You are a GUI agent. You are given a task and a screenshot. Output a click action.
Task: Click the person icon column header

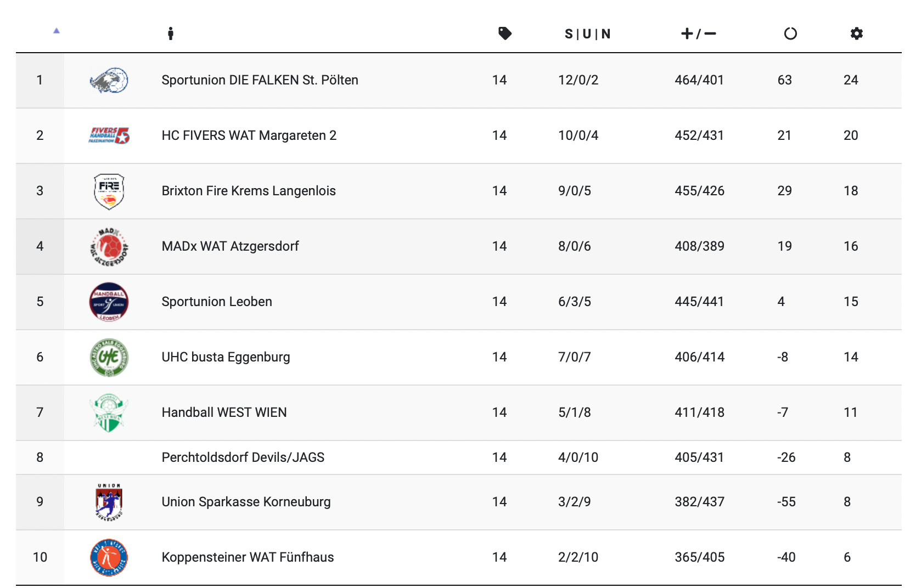tap(171, 34)
